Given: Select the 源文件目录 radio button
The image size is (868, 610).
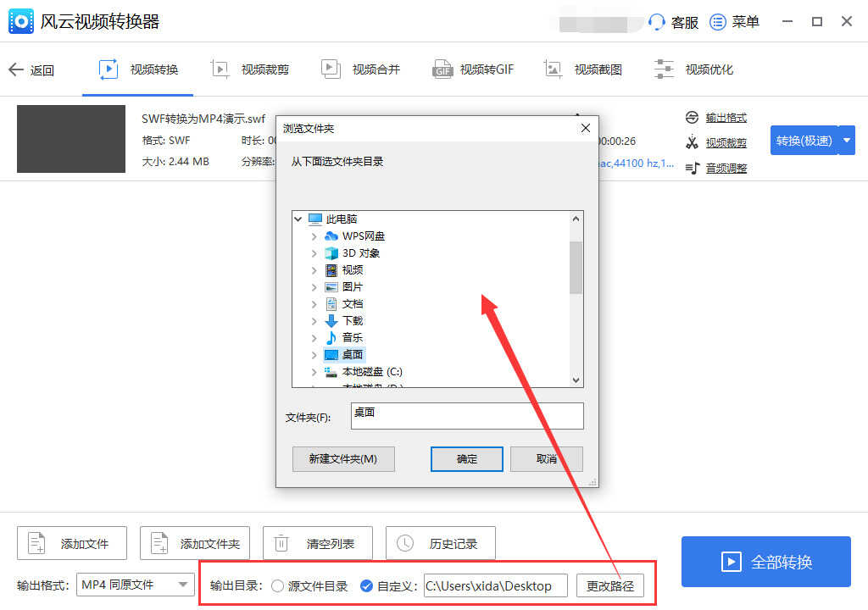Looking at the screenshot, I should click(x=277, y=585).
